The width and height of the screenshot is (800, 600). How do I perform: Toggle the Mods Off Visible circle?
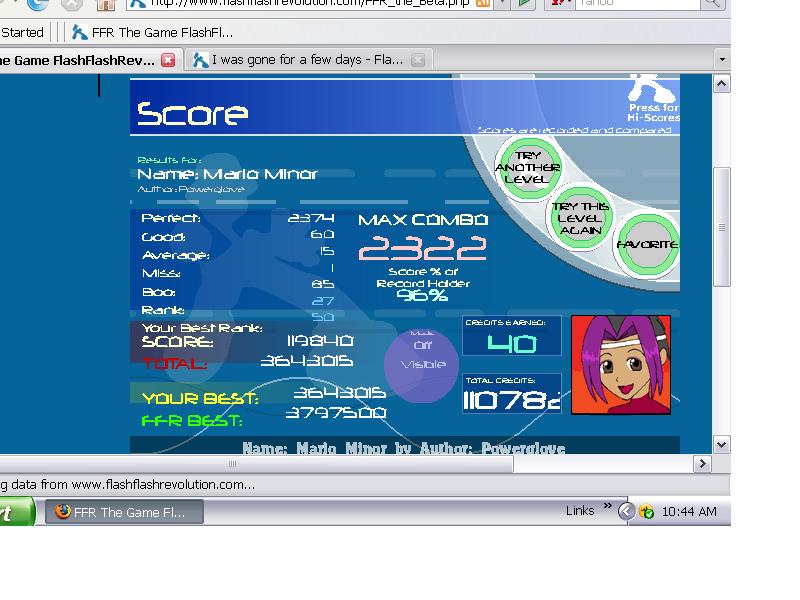point(422,365)
